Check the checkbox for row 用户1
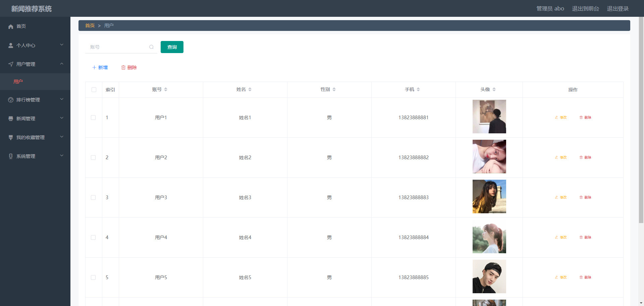644x306 pixels. coord(93,118)
